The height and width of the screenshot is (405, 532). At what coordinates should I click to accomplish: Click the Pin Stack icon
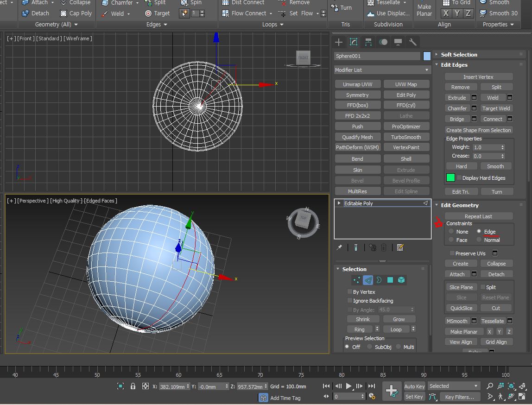coord(339,247)
